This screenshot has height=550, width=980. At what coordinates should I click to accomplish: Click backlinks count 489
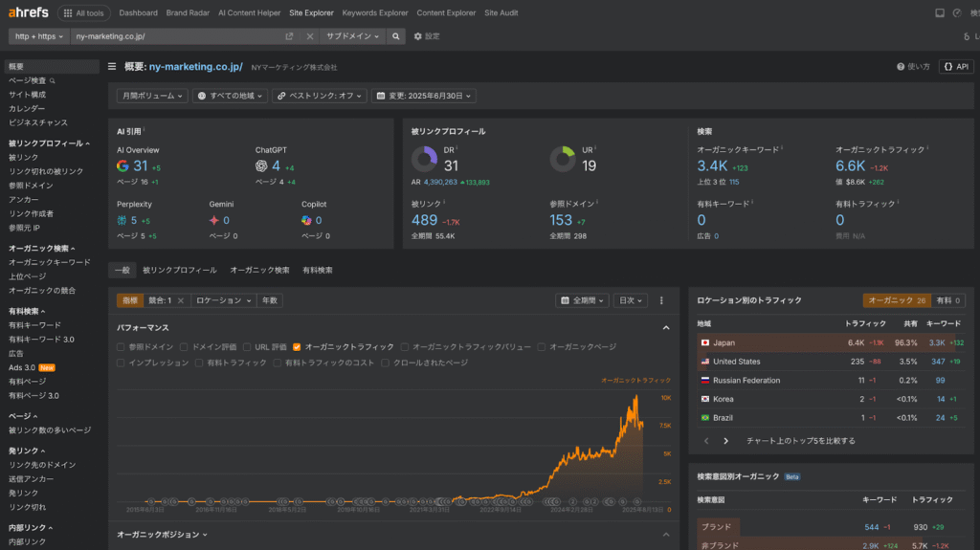coord(424,220)
